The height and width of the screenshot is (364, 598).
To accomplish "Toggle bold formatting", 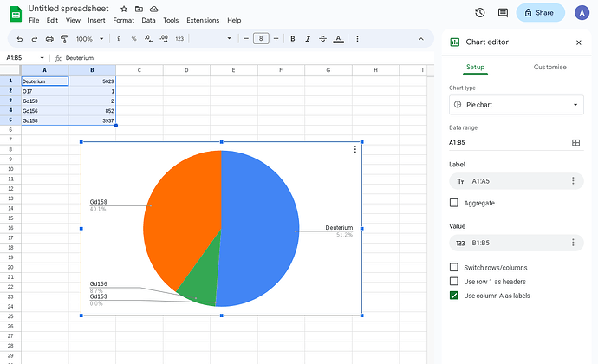I will point(293,38).
